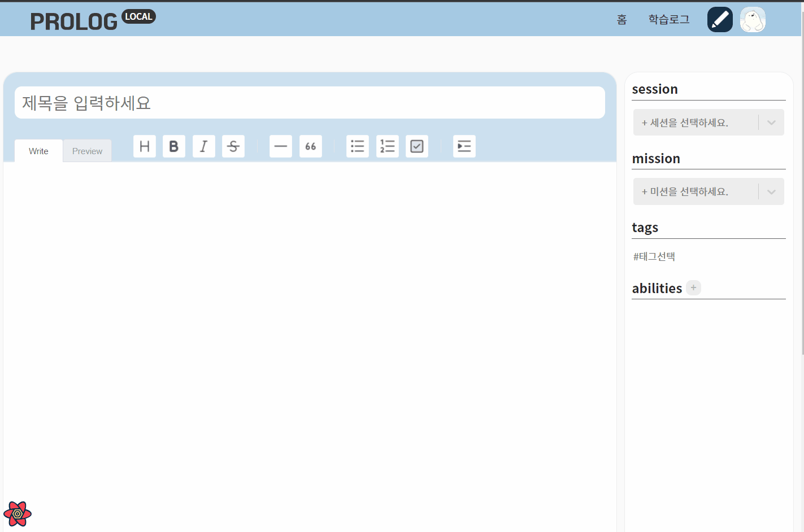Select the Write tab
Screen dimensions: 804x532
tap(38, 151)
